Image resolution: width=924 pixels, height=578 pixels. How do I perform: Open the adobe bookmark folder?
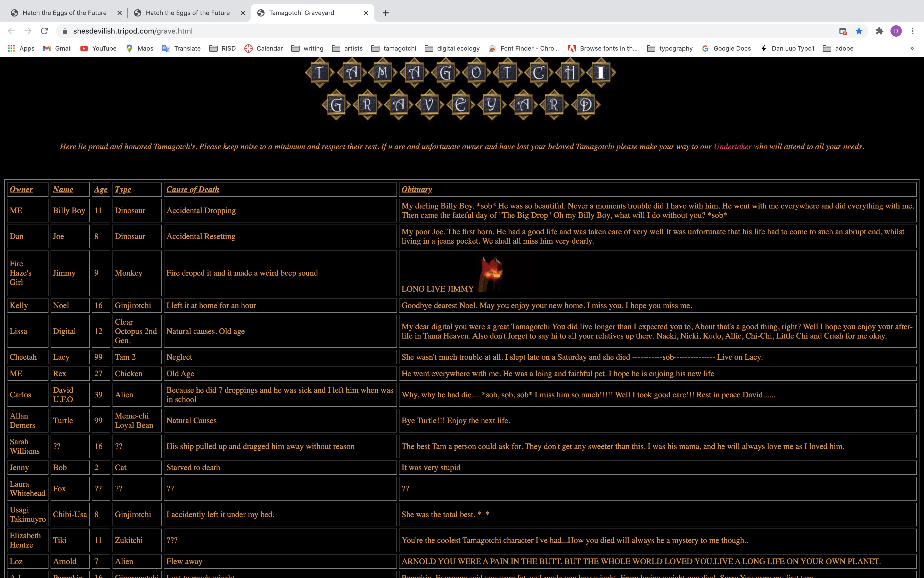pos(838,49)
